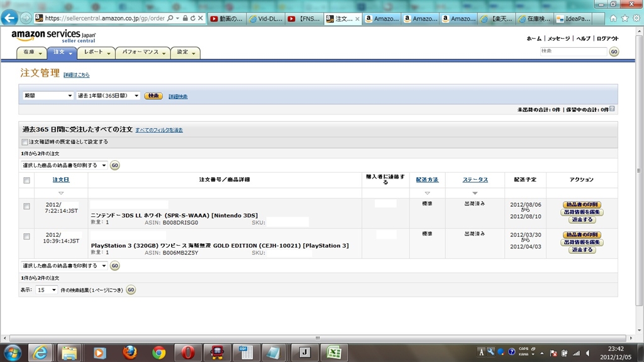Click the GO button beside top search field

tap(614, 52)
